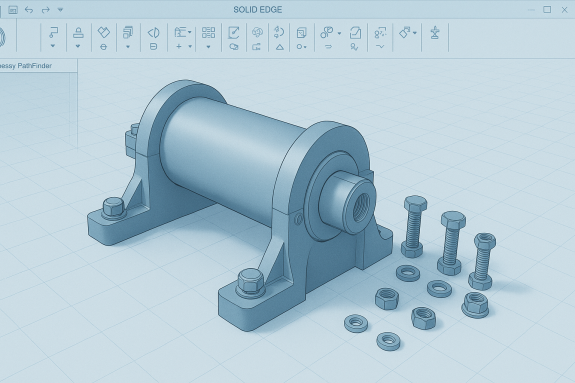Click the stamp-shaped toolbar icon
This screenshot has height=383, width=575.
[x=78, y=33]
